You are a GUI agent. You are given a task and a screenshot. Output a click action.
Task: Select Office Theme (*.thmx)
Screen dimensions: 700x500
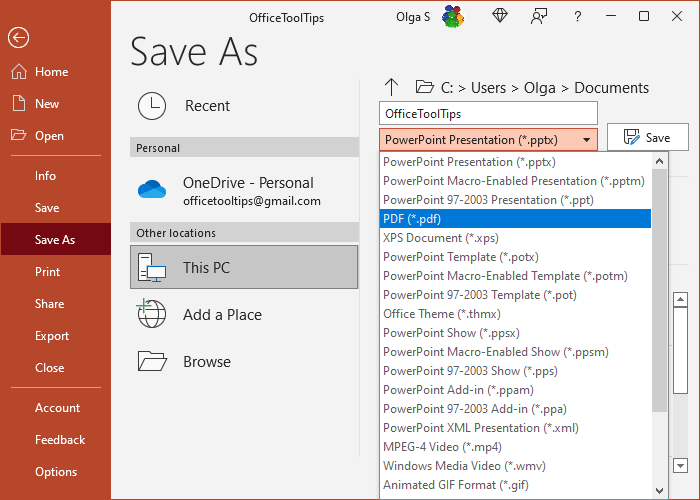[x=515, y=314]
